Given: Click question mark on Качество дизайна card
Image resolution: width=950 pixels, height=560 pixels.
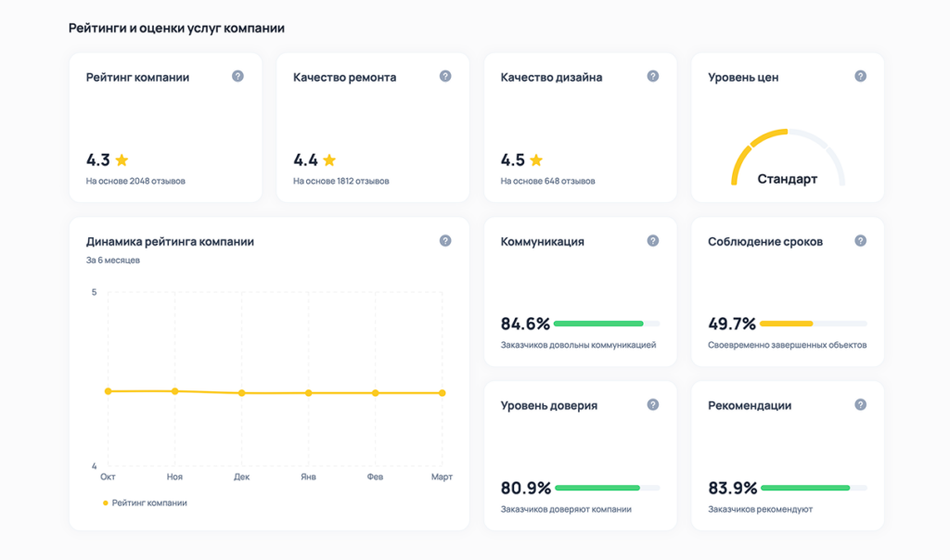Looking at the screenshot, I should (x=653, y=76).
